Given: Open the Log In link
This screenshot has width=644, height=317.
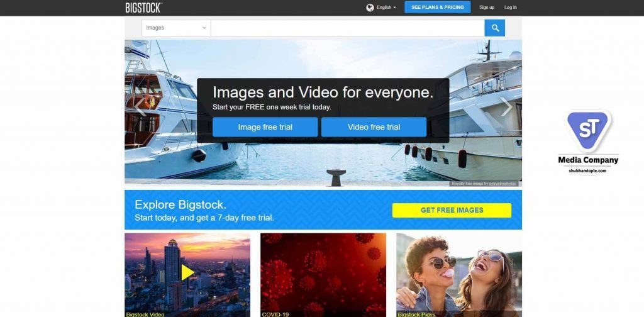Looking at the screenshot, I should (x=511, y=8).
